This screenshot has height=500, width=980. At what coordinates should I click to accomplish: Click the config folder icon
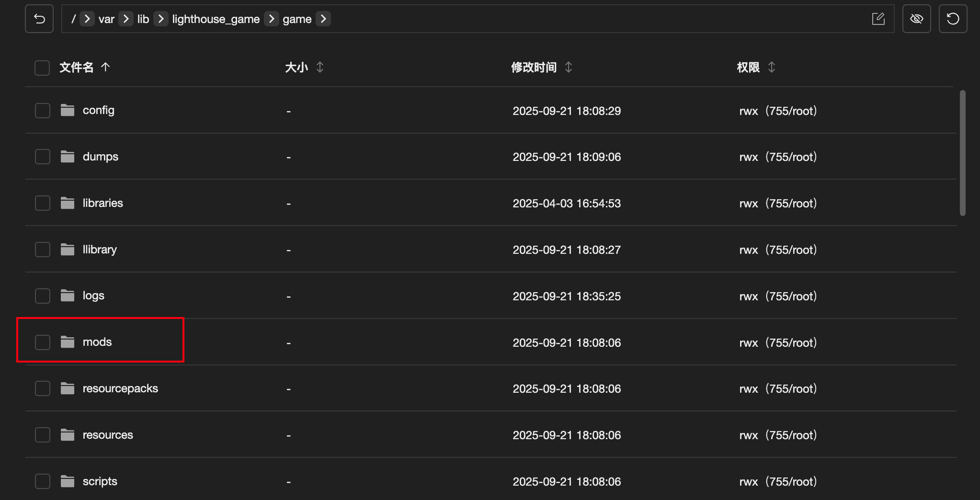[68, 110]
